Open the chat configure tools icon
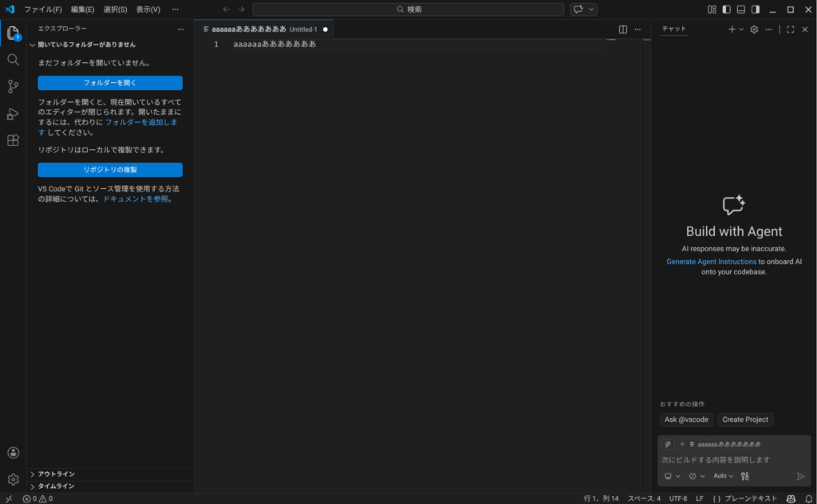 (744, 476)
